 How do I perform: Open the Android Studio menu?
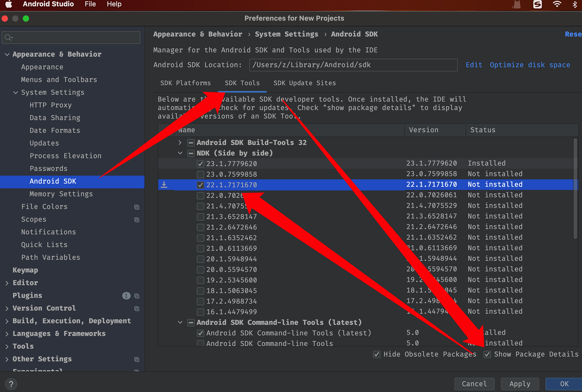pos(48,4)
